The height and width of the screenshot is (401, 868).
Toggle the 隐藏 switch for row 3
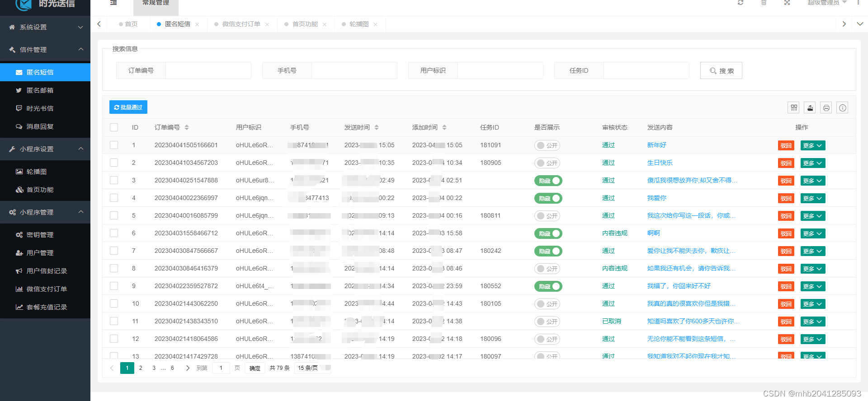tap(548, 181)
